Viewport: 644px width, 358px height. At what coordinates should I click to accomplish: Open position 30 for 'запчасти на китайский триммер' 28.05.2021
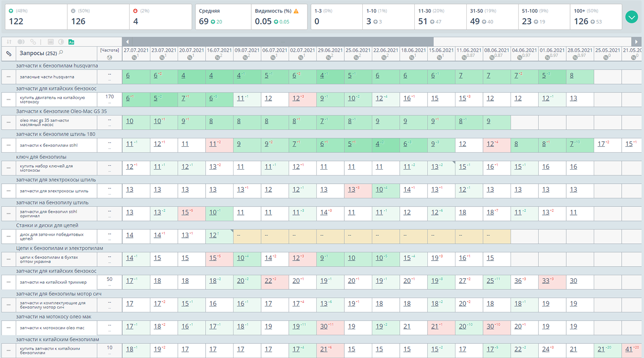click(574, 281)
